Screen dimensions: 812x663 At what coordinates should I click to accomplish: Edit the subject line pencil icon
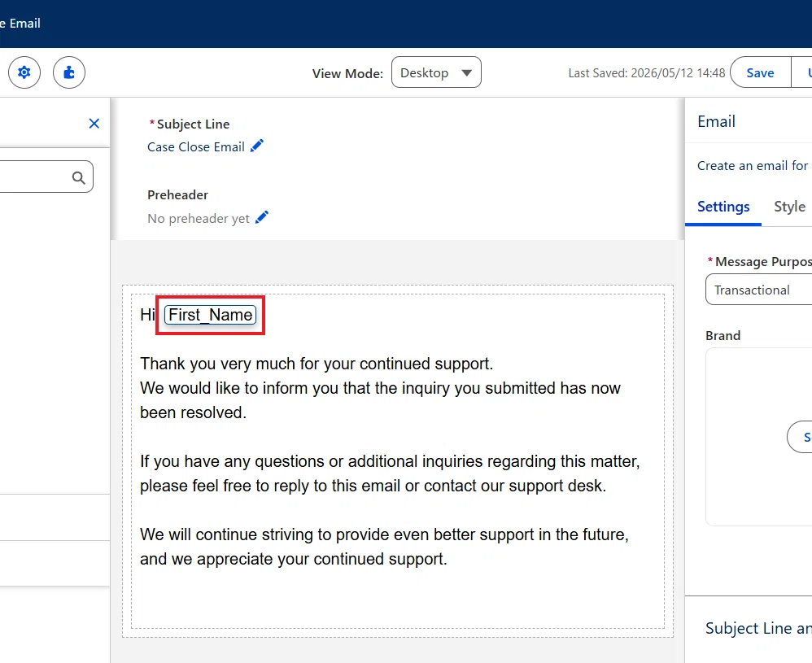pyautogui.click(x=257, y=146)
